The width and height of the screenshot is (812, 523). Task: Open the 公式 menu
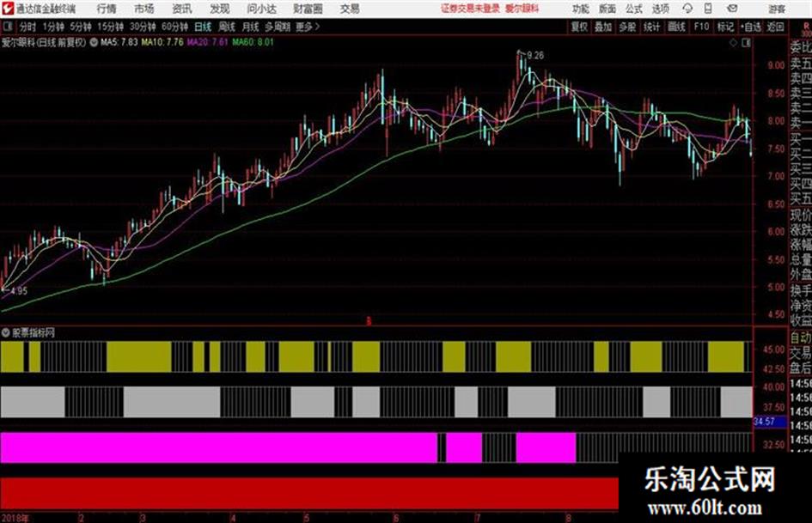tap(634, 9)
